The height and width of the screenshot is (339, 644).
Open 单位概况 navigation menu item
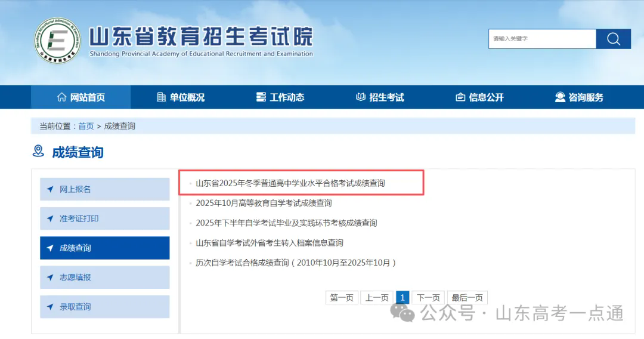[180, 97]
